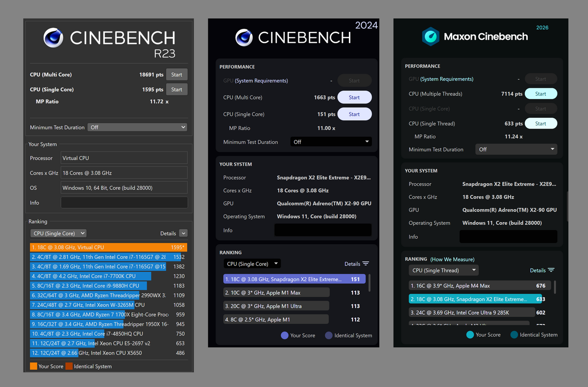Viewport: 588px width, 387px height.
Task: Expand the Details chevron in R23 ranking
Action: coord(183,233)
